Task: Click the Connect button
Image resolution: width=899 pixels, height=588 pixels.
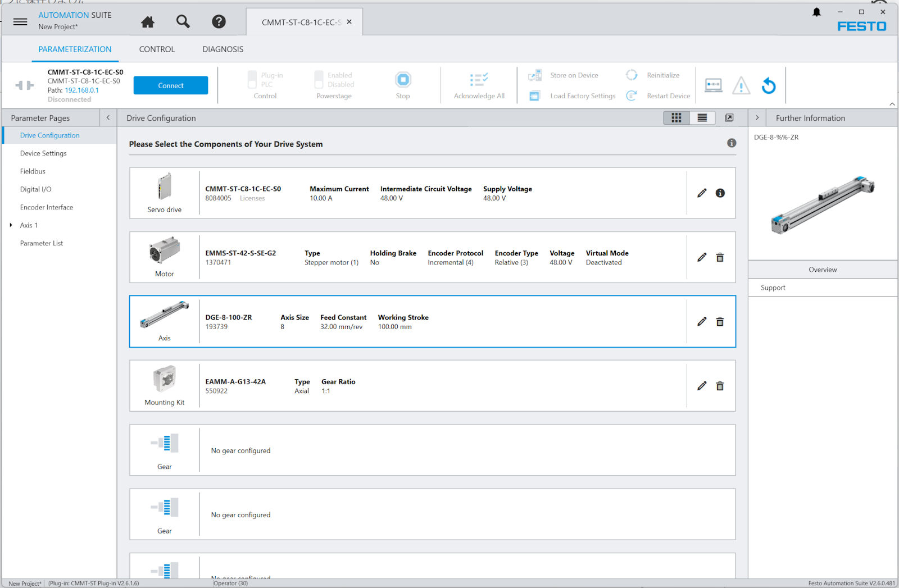Action: coord(171,85)
